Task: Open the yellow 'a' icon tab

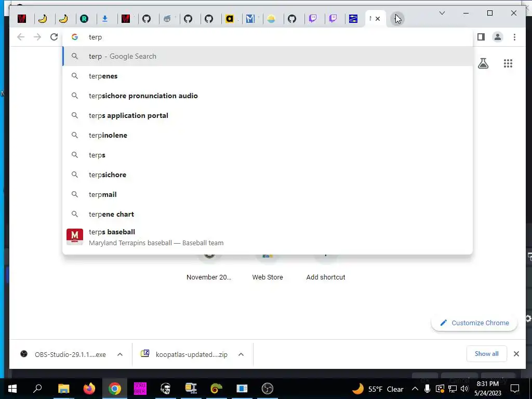Action: pos(230,19)
